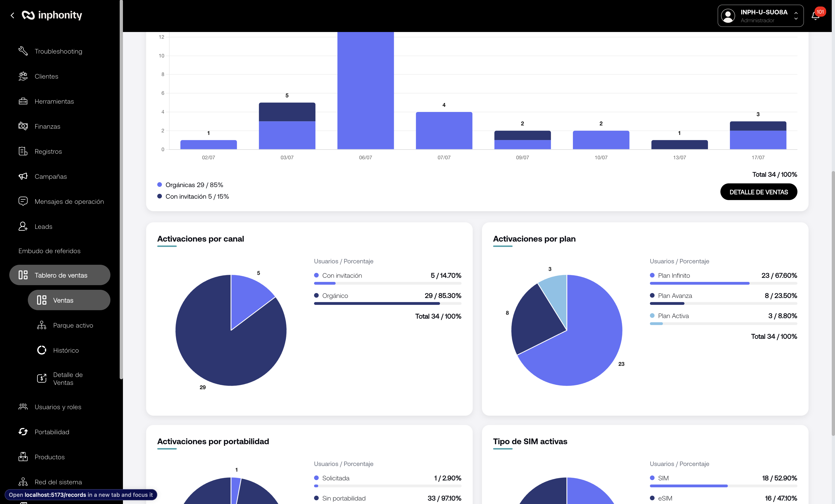This screenshot has width=835, height=504.
Task: Click the Portabilidad refresh icon
Action: click(23, 431)
